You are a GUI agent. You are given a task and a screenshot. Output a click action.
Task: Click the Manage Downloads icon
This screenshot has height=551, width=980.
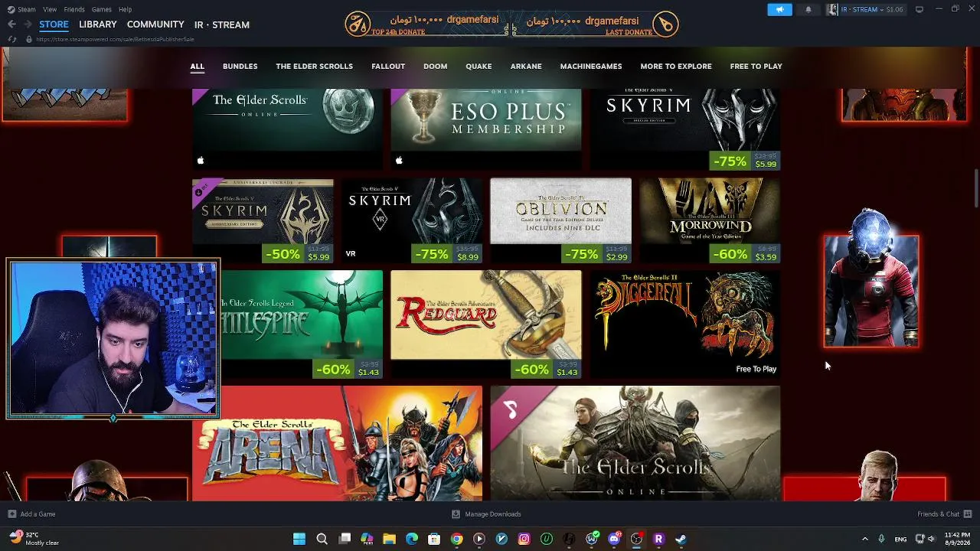coord(456,514)
